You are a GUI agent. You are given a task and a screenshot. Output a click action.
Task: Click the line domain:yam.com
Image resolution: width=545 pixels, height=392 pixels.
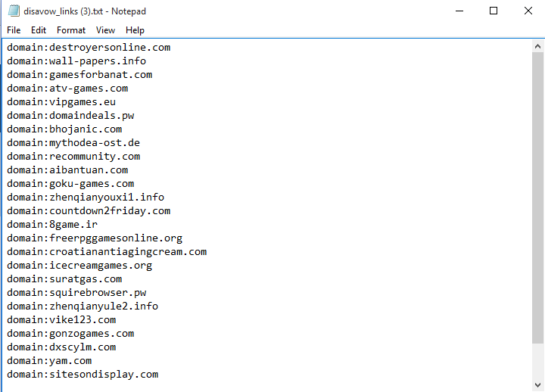[x=49, y=360]
